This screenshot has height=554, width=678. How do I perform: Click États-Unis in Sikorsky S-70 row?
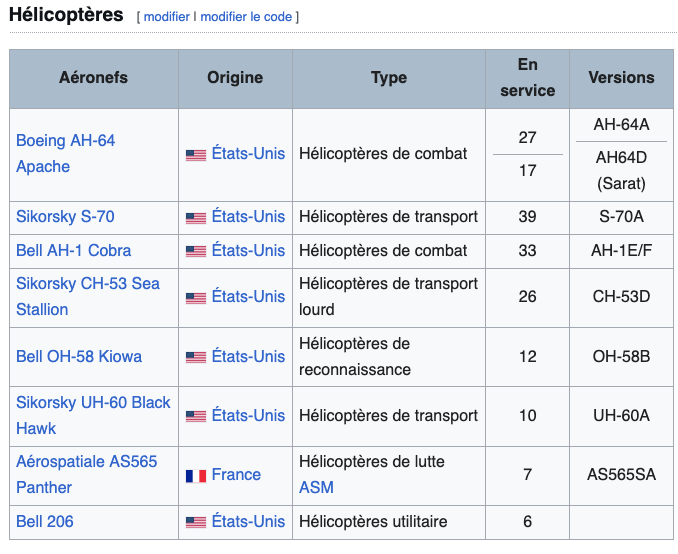pos(248,217)
